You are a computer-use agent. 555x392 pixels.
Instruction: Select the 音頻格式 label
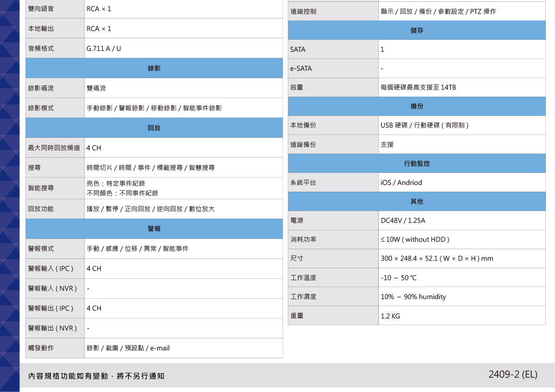coord(41,49)
